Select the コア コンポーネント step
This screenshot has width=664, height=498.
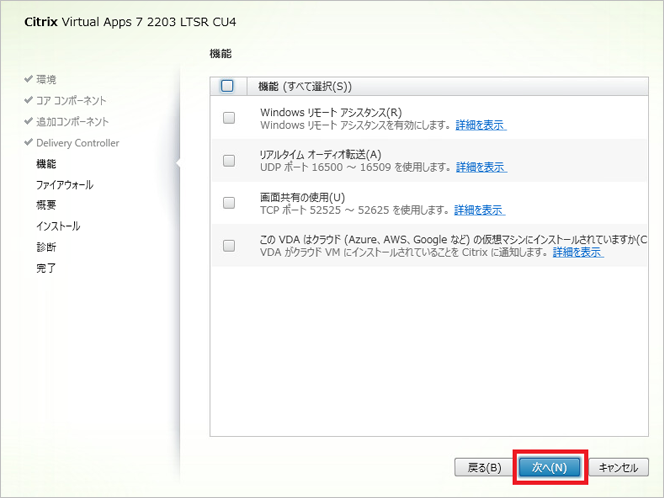pos(71,101)
